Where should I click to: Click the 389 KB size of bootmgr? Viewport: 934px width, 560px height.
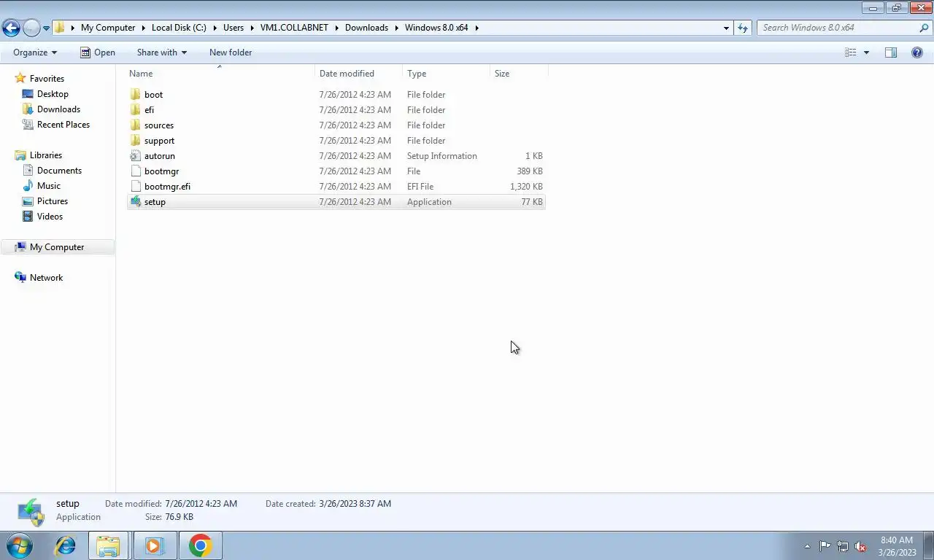[x=530, y=171]
